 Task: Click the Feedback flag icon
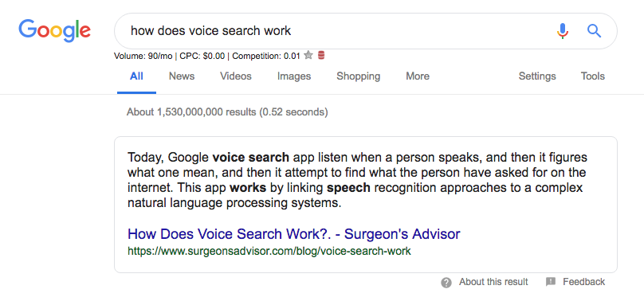click(x=551, y=282)
